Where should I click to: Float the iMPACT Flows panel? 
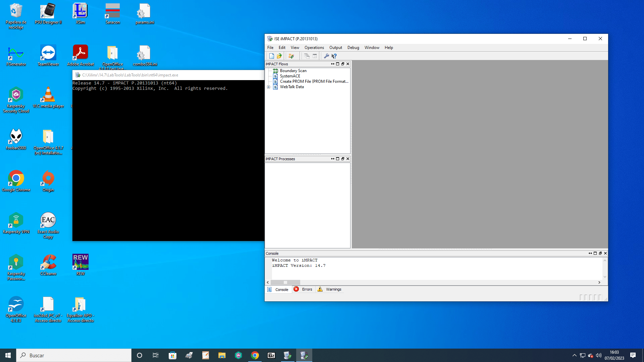coord(343,64)
